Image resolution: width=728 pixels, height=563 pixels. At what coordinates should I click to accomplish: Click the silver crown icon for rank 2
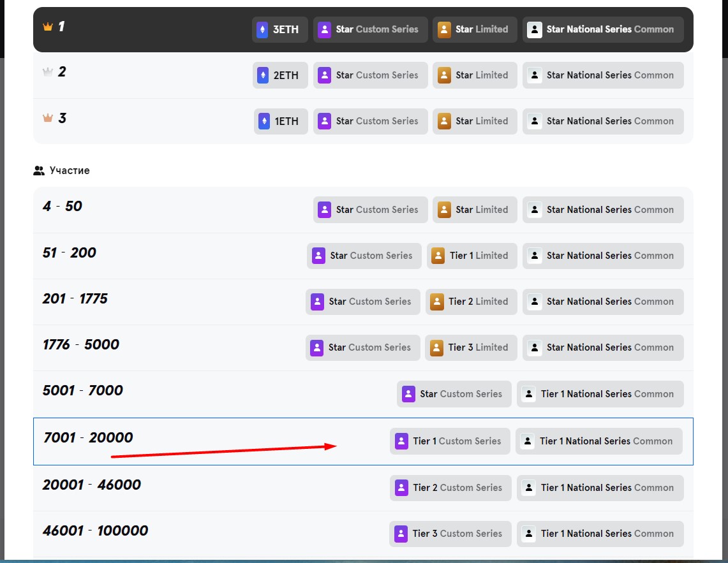(48, 72)
